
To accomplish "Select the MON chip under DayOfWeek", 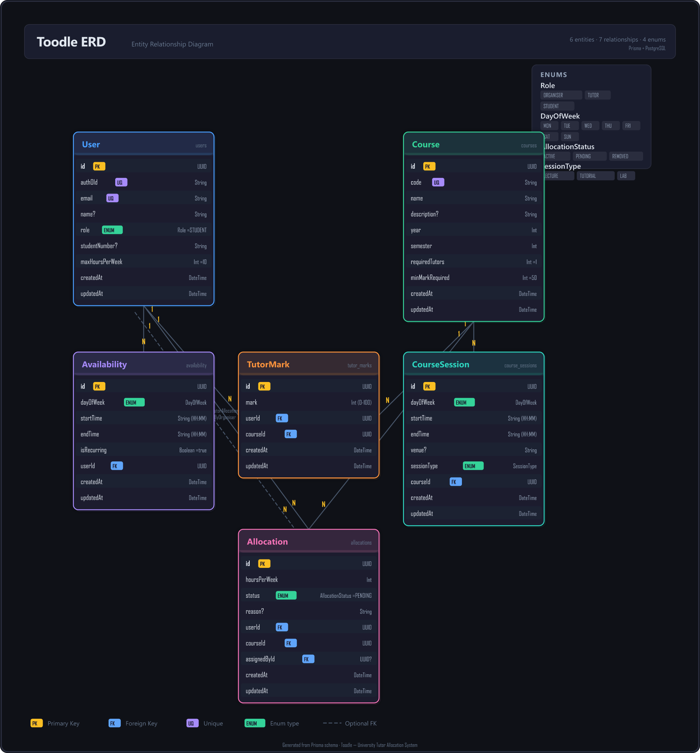I will click(x=549, y=126).
